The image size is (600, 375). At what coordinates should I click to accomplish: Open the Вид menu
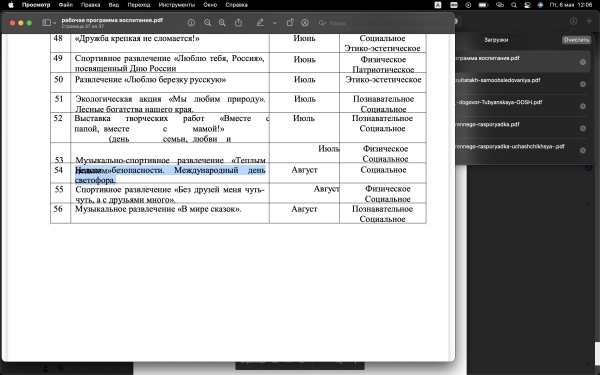pos(114,5)
